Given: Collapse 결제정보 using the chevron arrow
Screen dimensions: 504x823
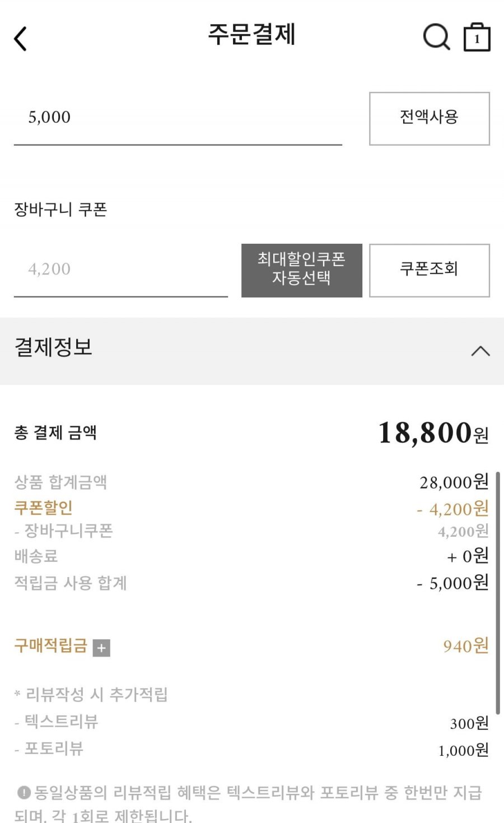Looking at the screenshot, I should (x=480, y=351).
